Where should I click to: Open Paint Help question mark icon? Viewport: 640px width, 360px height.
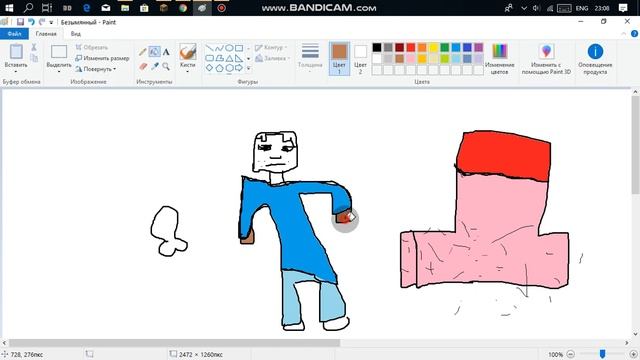(x=634, y=34)
